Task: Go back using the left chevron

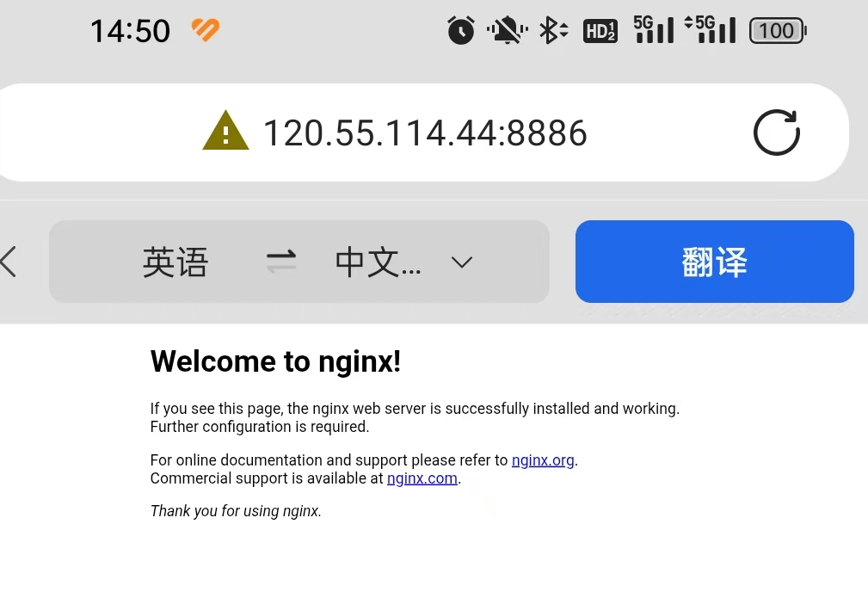Action: pos(9,262)
